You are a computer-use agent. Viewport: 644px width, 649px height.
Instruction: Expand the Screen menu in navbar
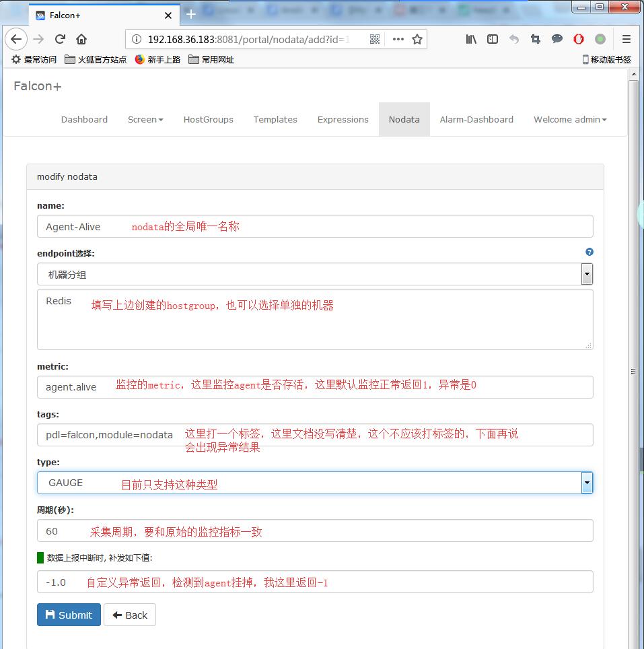tap(145, 119)
